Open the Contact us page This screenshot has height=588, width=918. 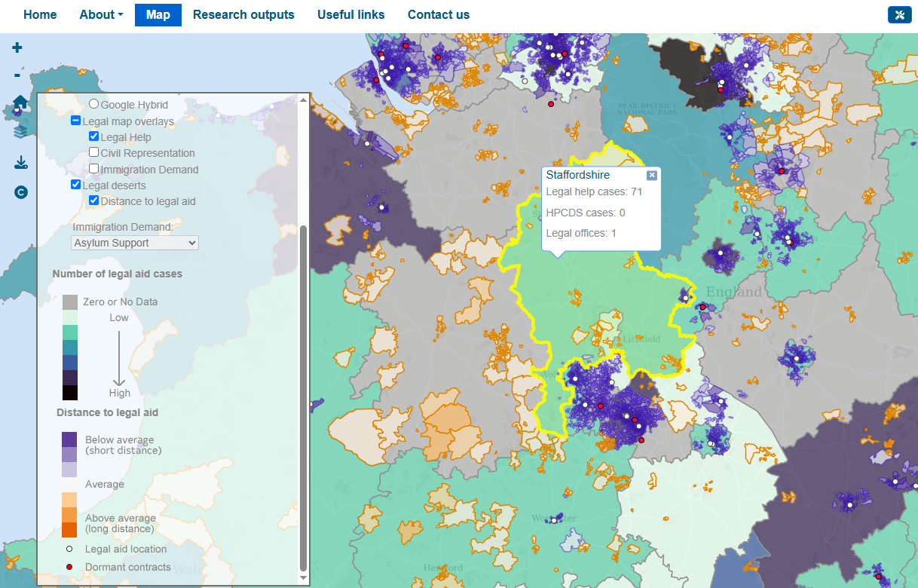tap(439, 14)
